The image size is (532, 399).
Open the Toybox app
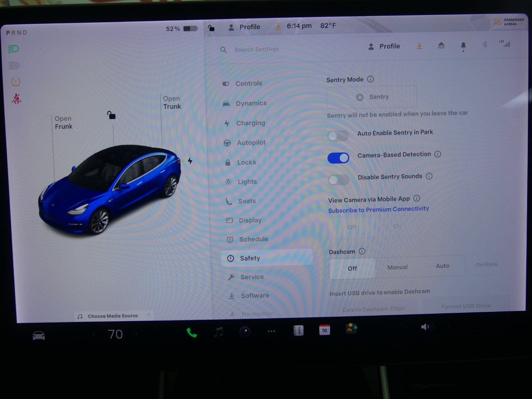[x=351, y=328]
